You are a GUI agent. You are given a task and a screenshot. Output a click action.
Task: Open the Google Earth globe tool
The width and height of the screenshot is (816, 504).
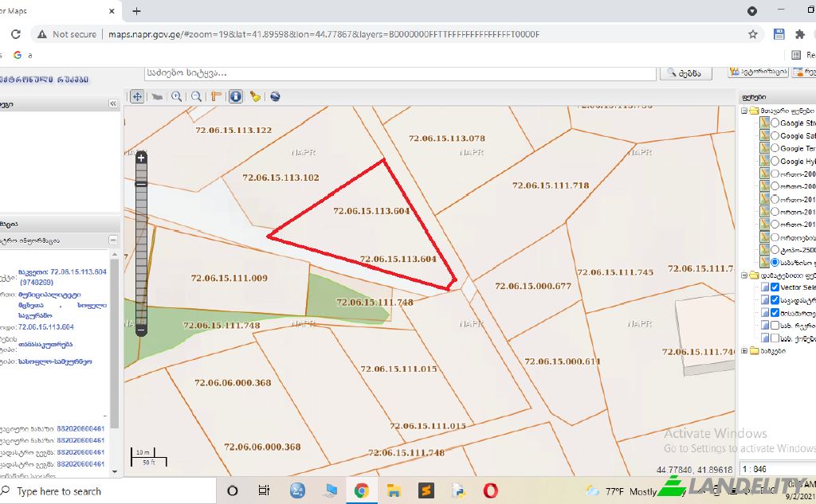(276, 96)
